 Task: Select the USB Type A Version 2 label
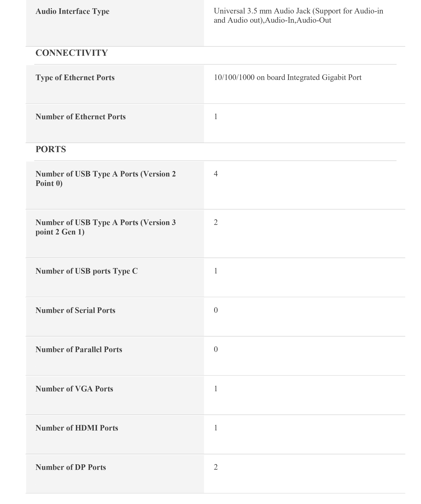coord(105,179)
